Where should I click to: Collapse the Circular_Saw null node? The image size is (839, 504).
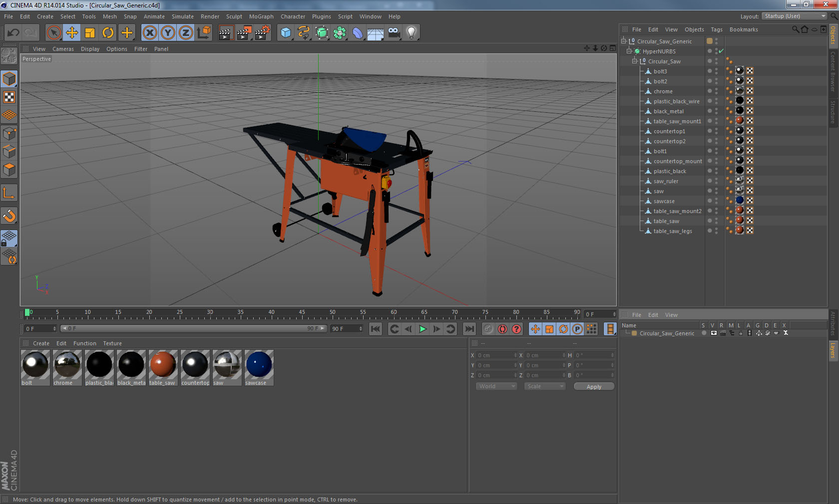click(635, 61)
